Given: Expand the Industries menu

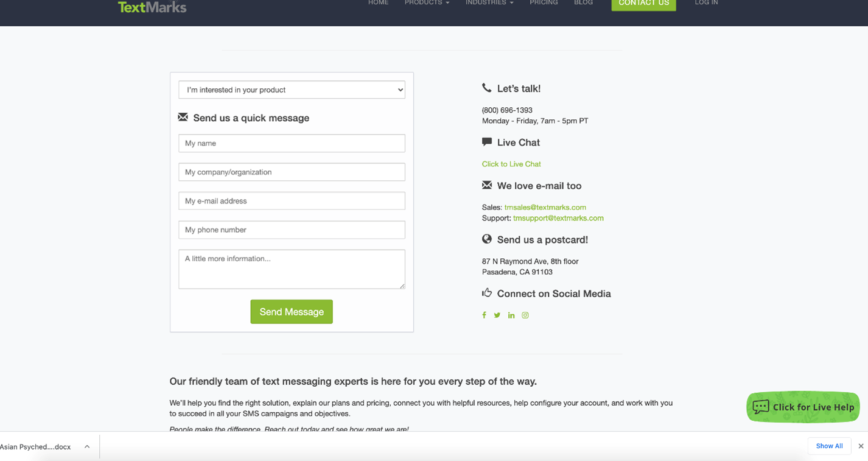Looking at the screenshot, I should [489, 3].
